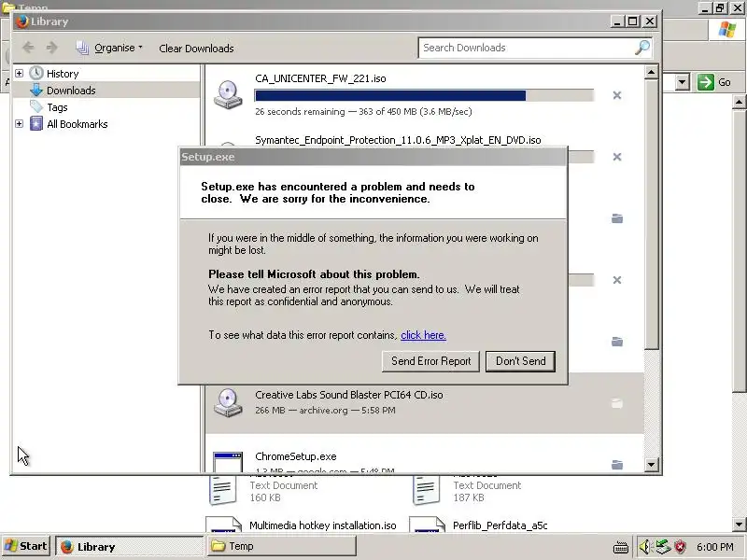Image resolution: width=747 pixels, height=560 pixels.
Task: Click the red security shield tray icon
Action: click(x=681, y=547)
